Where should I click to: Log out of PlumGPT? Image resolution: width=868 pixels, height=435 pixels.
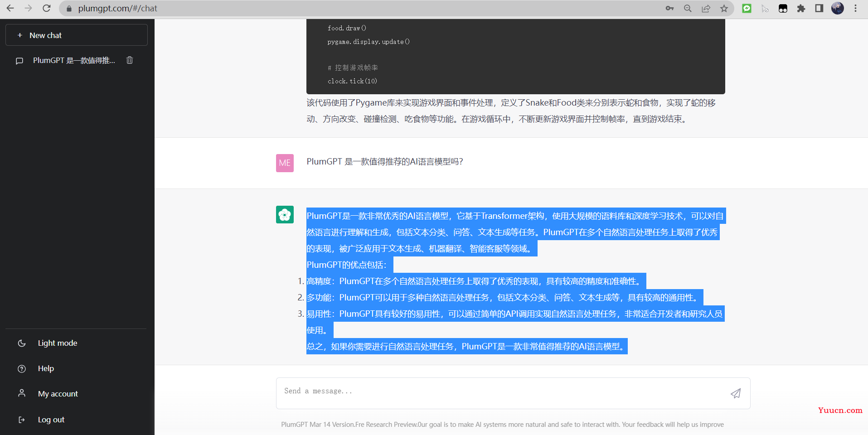pos(51,420)
